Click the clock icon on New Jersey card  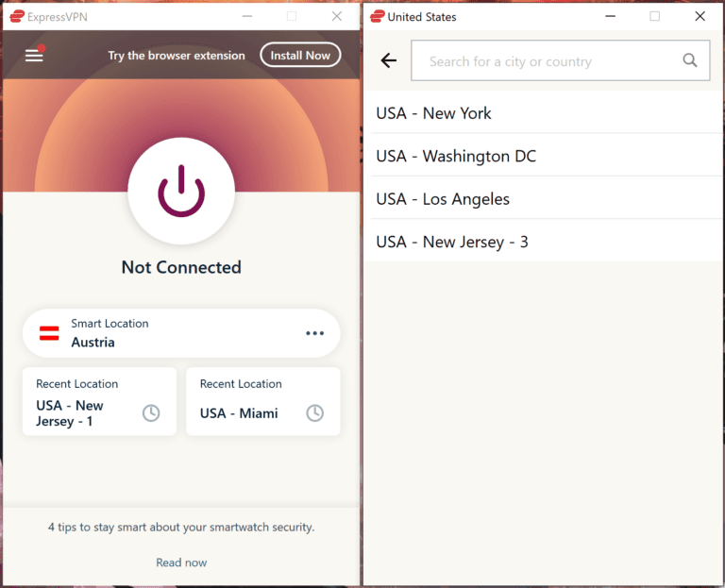[151, 412]
